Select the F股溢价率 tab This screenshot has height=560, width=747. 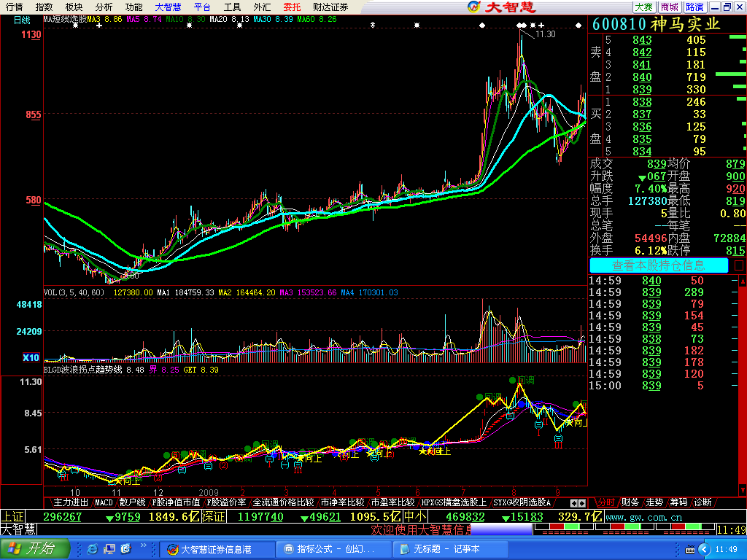coord(226,502)
